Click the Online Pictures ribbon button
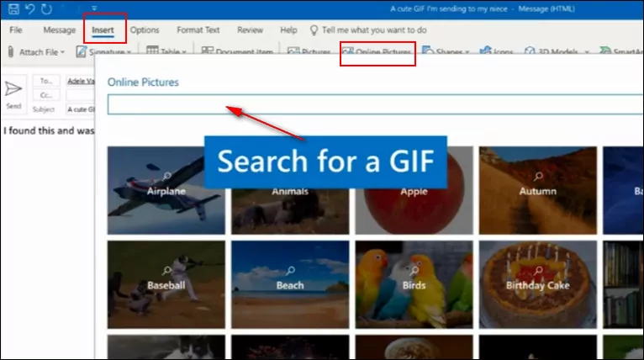This screenshot has height=360, width=644. click(377, 51)
